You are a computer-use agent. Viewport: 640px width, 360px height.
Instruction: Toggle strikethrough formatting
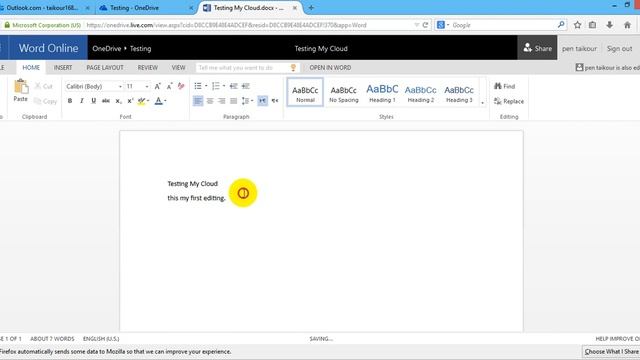point(106,101)
